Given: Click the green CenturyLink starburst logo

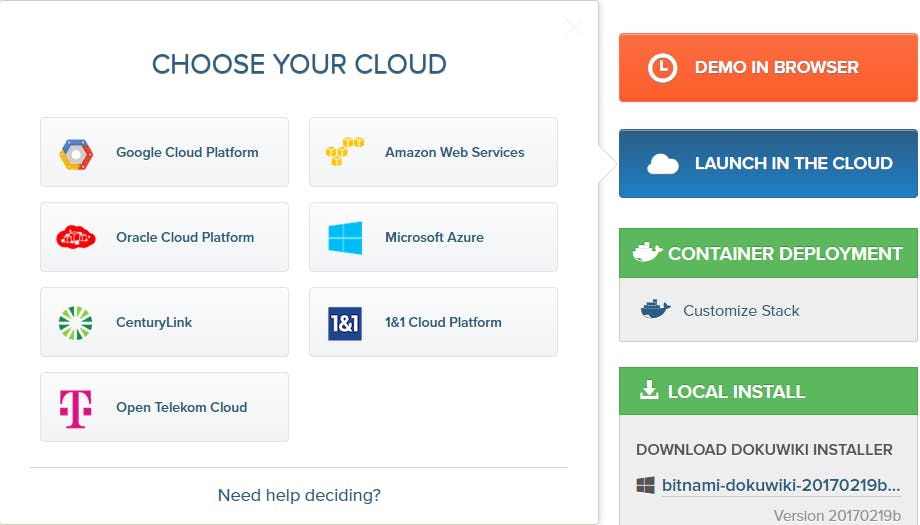Looking at the screenshot, I should (x=76, y=323).
